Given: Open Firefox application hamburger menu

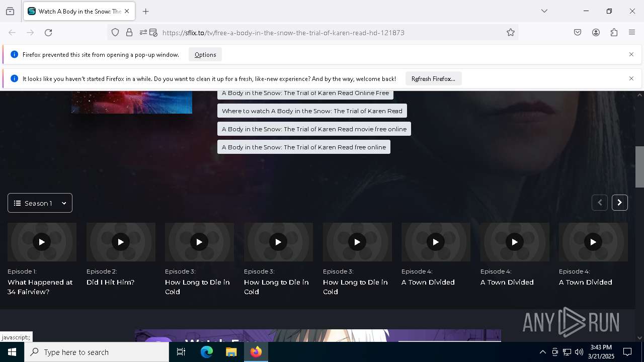Looking at the screenshot, I should [632, 33].
